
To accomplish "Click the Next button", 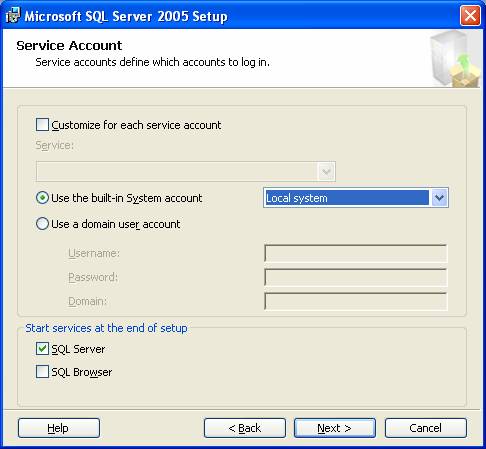I will [x=335, y=428].
